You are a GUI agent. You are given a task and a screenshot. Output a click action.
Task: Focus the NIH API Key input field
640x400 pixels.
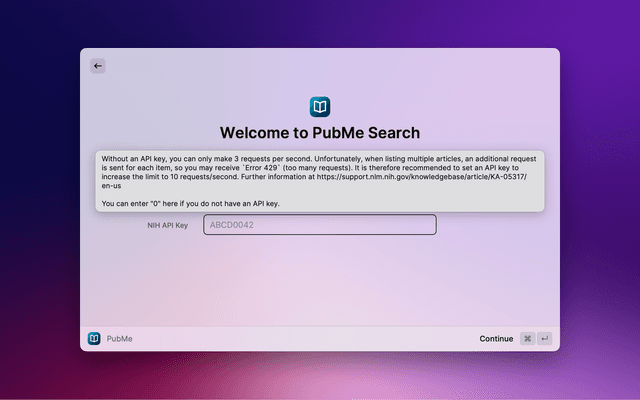tap(320, 225)
